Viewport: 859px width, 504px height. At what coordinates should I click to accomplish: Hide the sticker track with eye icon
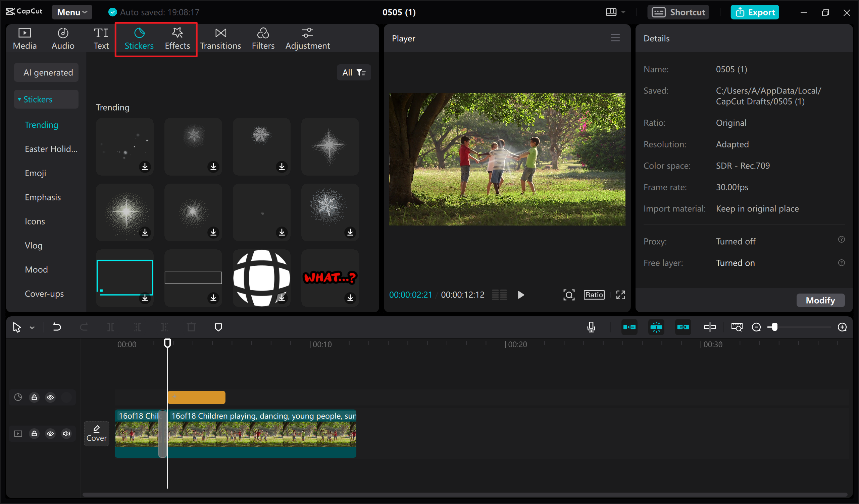coord(50,397)
